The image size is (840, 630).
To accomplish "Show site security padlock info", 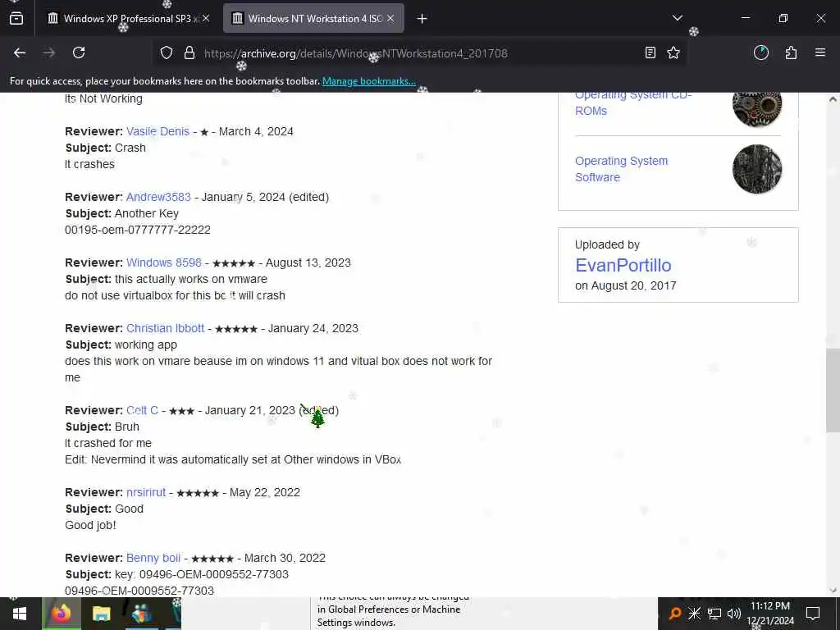I will point(189,52).
